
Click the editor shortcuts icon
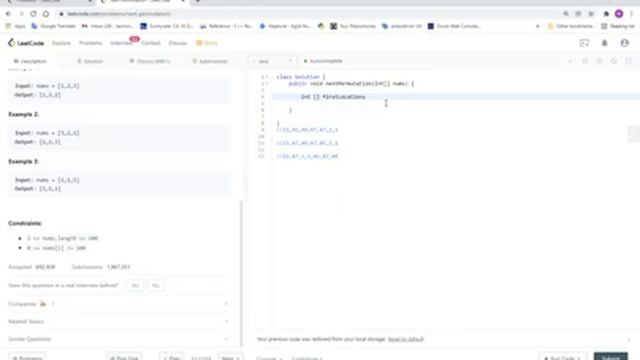coord(585,61)
